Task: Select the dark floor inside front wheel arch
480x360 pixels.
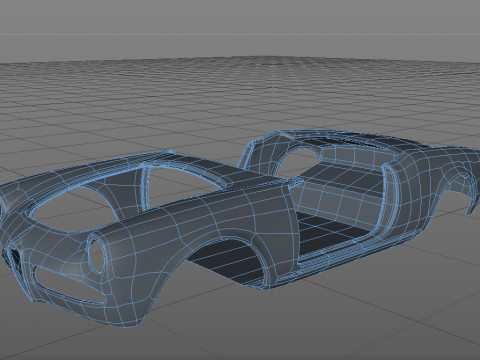Action: click(227, 261)
